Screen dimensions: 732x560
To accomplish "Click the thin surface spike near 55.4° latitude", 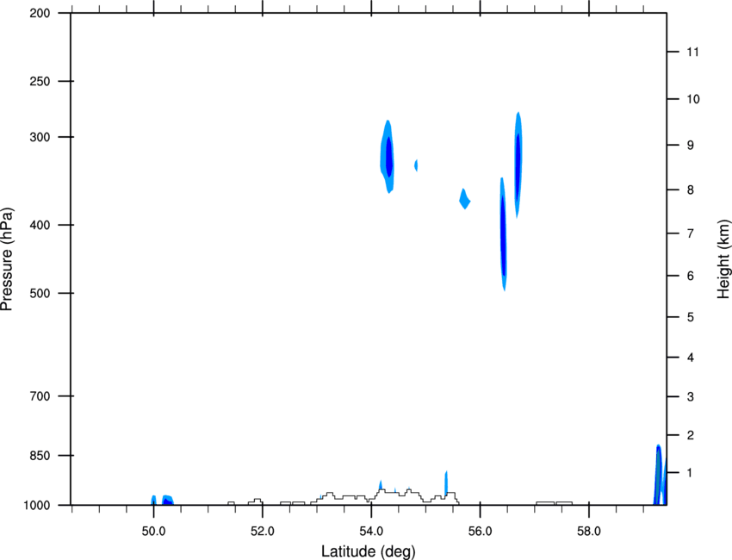I will point(446,482).
